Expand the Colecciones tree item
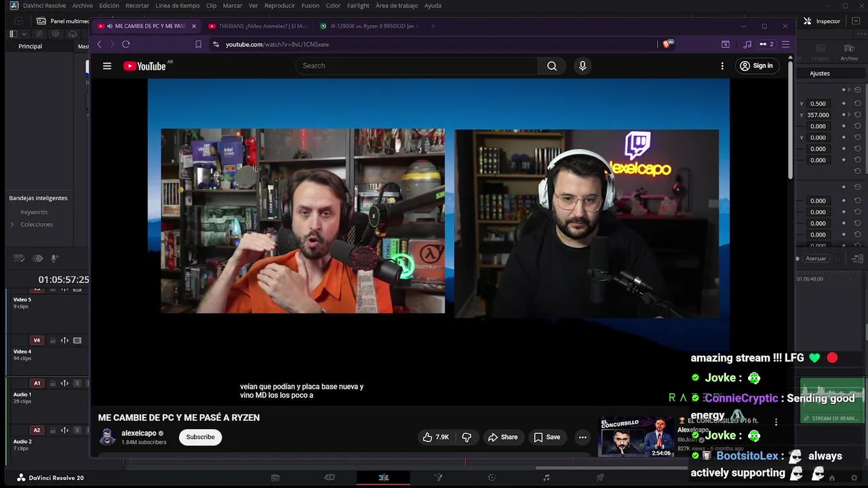Viewport: 868px width, 488px height. (12, 224)
